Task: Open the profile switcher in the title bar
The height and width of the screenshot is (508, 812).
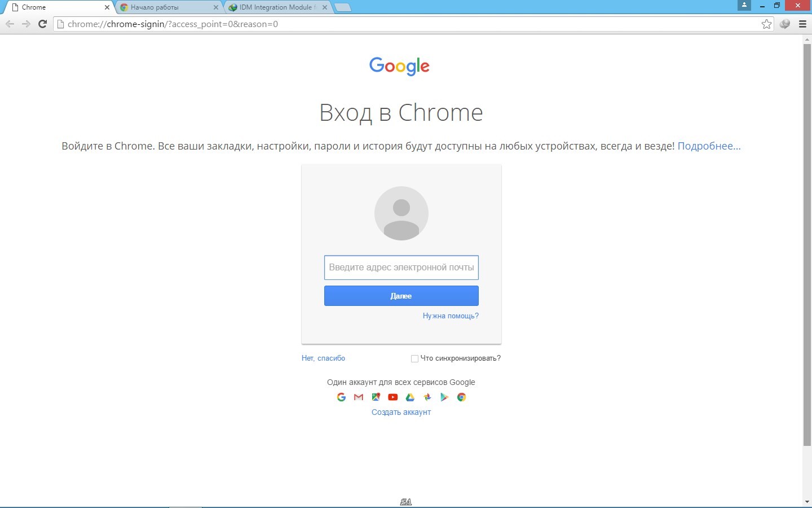Action: 744,6
